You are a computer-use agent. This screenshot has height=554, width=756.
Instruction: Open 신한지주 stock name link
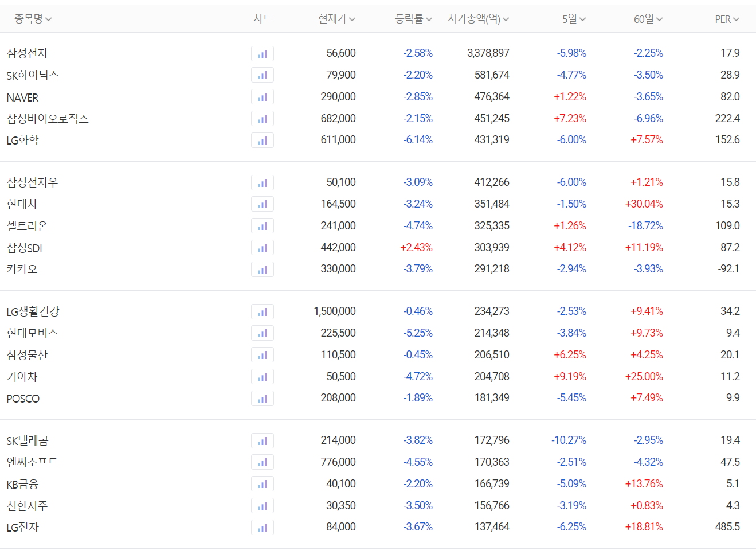28,506
